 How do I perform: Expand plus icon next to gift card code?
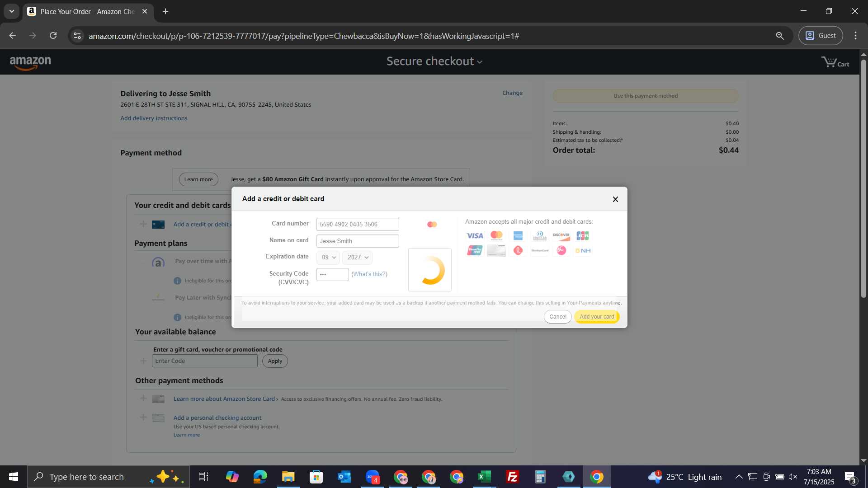[x=143, y=361]
